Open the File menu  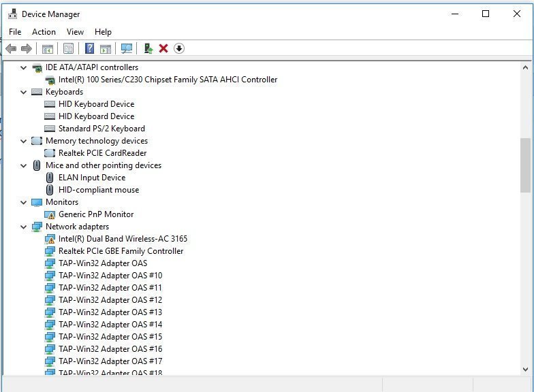coord(15,31)
